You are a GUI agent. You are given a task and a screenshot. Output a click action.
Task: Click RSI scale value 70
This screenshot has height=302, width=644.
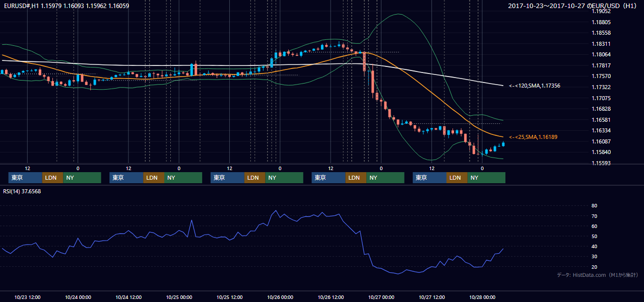click(x=595, y=216)
